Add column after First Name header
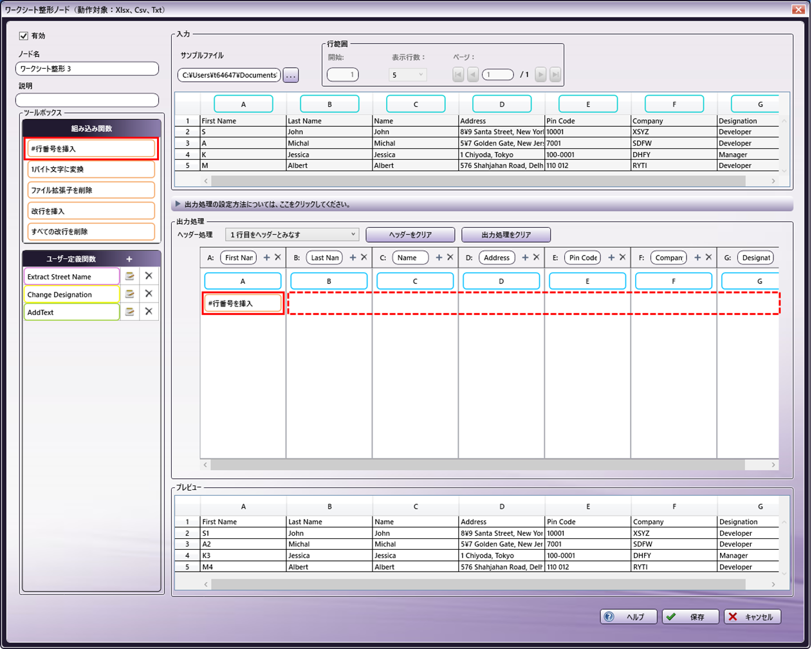The height and width of the screenshot is (649, 812). [267, 258]
